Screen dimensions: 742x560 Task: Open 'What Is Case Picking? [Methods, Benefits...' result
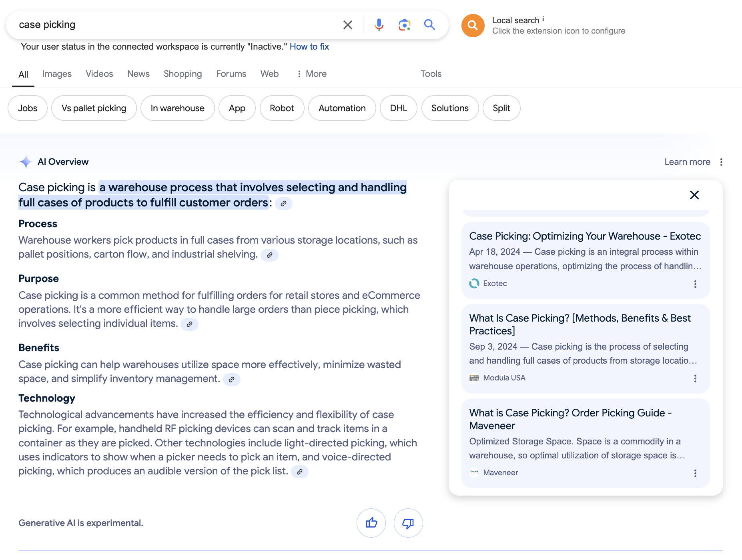[580, 324]
